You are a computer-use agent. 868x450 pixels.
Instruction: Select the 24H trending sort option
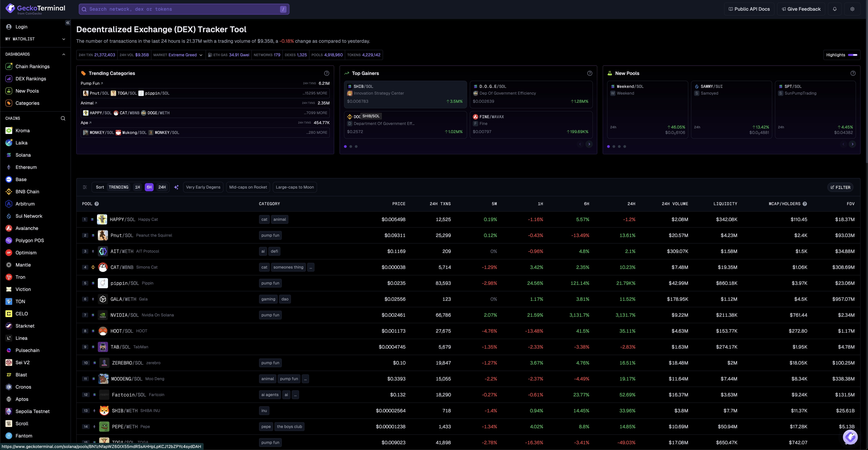[x=162, y=187]
